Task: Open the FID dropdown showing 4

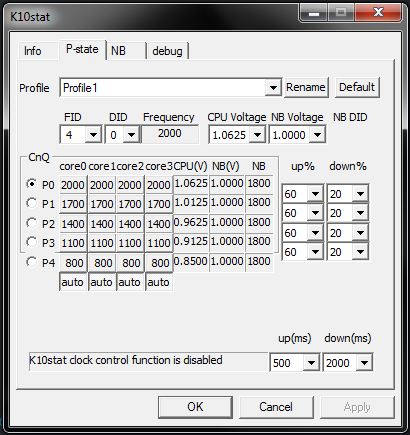Action: coord(93,135)
